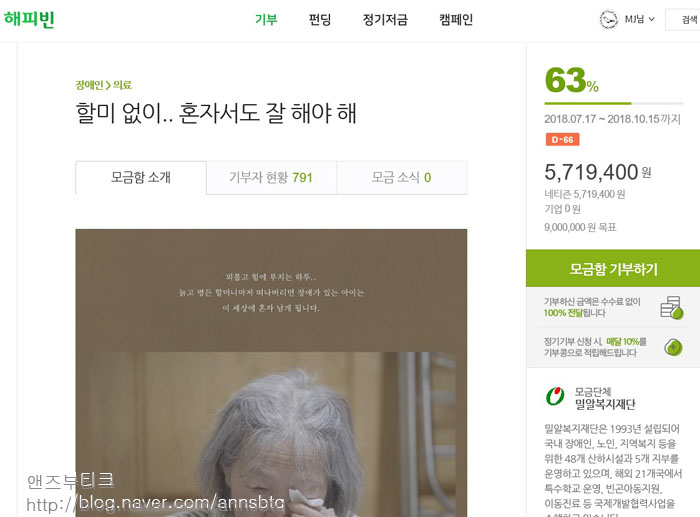The width and height of the screenshot is (700, 517).
Task: Click the 검색 search field
Action: [683, 20]
